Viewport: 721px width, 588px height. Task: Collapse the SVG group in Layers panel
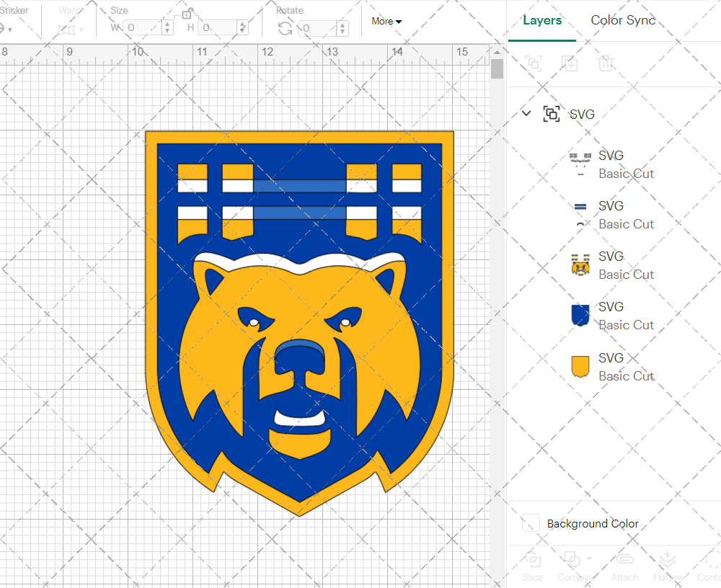526,113
